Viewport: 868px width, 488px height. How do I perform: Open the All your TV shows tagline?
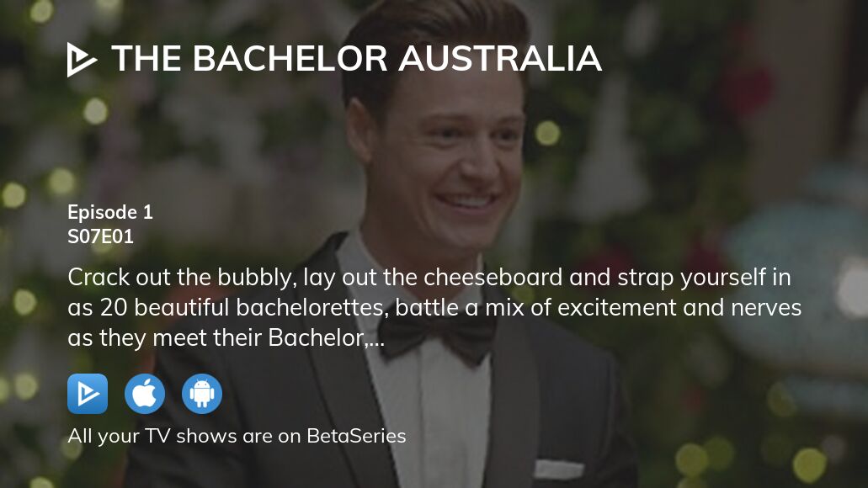click(237, 436)
